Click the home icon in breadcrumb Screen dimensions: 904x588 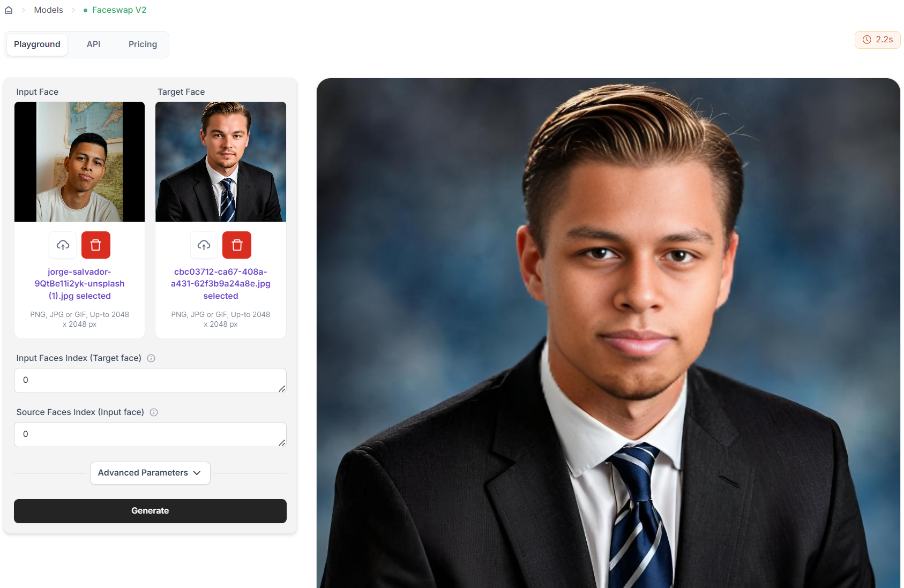tap(9, 10)
